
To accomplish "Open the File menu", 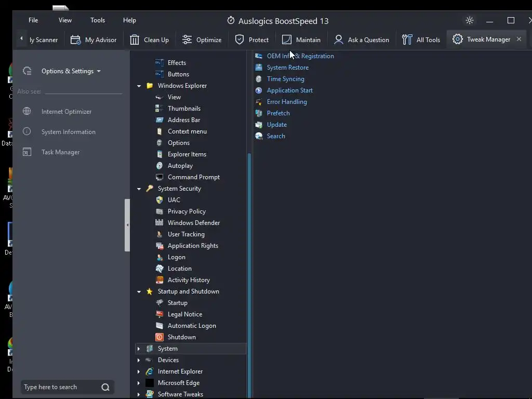I will (x=33, y=20).
